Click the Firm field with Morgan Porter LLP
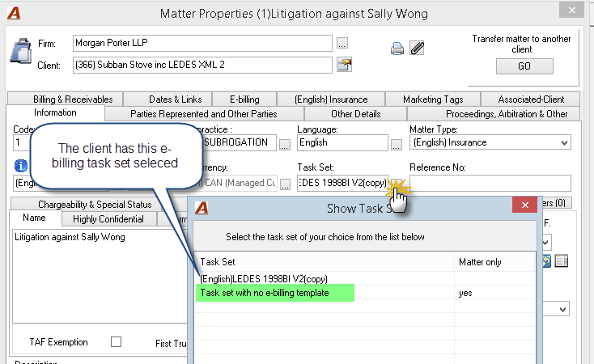Image resolution: width=594 pixels, height=364 pixels. click(202, 43)
